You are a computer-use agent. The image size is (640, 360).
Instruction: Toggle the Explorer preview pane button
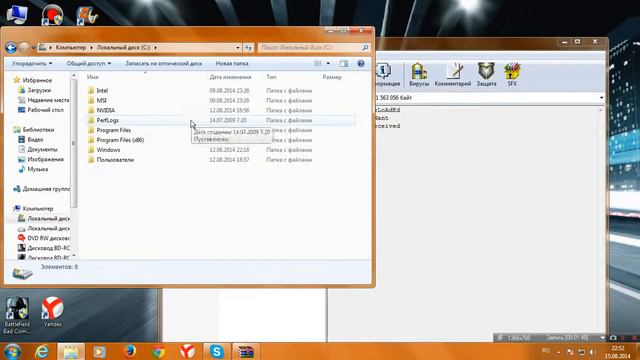[344, 63]
